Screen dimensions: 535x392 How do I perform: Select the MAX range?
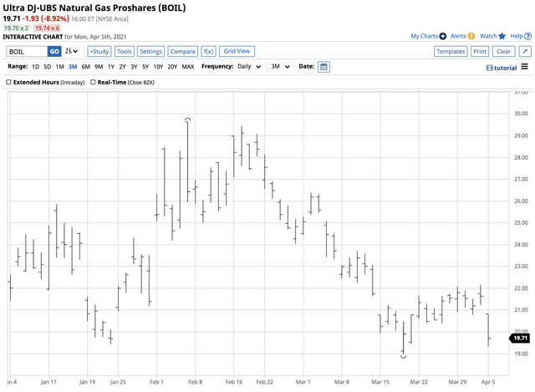(x=188, y=67)
